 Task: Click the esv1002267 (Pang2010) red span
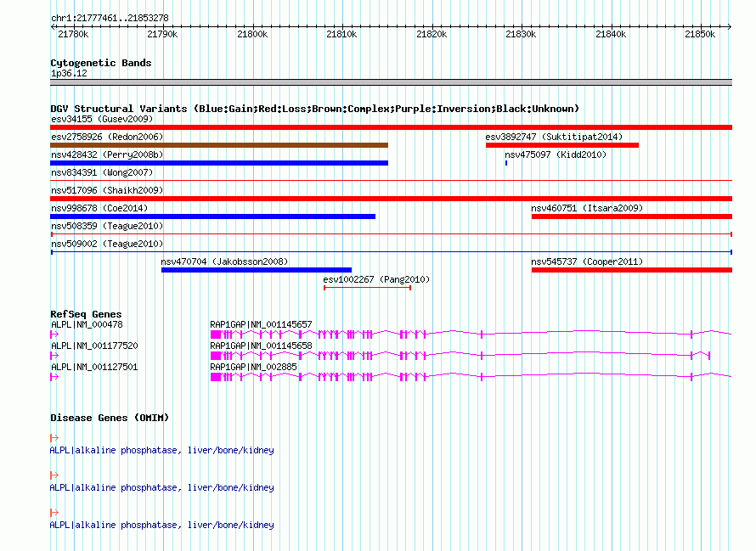pyautogui.click(x=368, y=288)
